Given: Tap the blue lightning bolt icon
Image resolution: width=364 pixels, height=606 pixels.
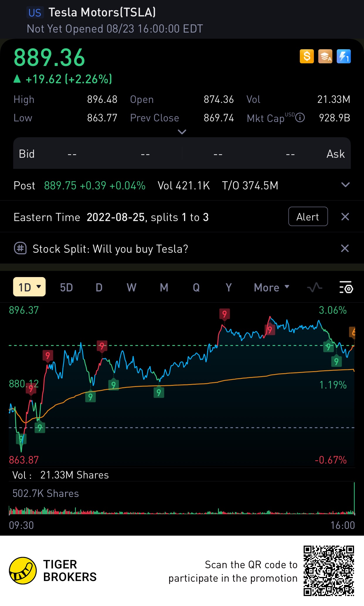Looking at the screenshot, I should coord(344,56).
